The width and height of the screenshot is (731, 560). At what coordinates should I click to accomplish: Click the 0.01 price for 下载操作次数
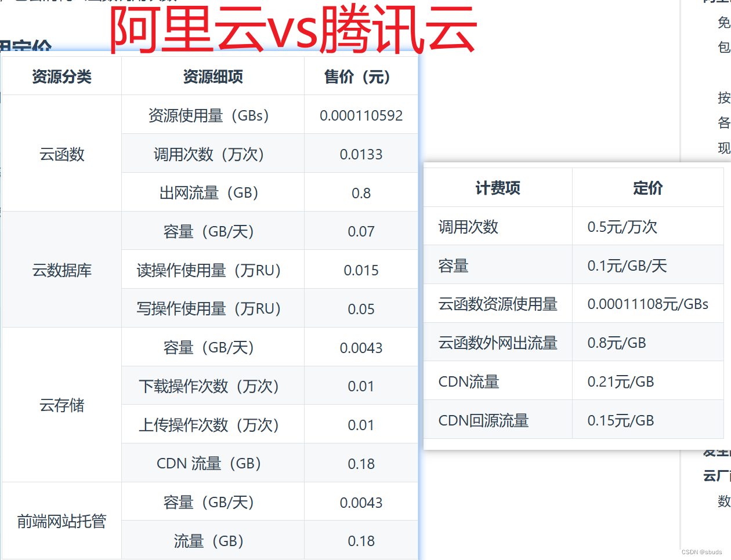pyautogui.click(x=361, y=386)
